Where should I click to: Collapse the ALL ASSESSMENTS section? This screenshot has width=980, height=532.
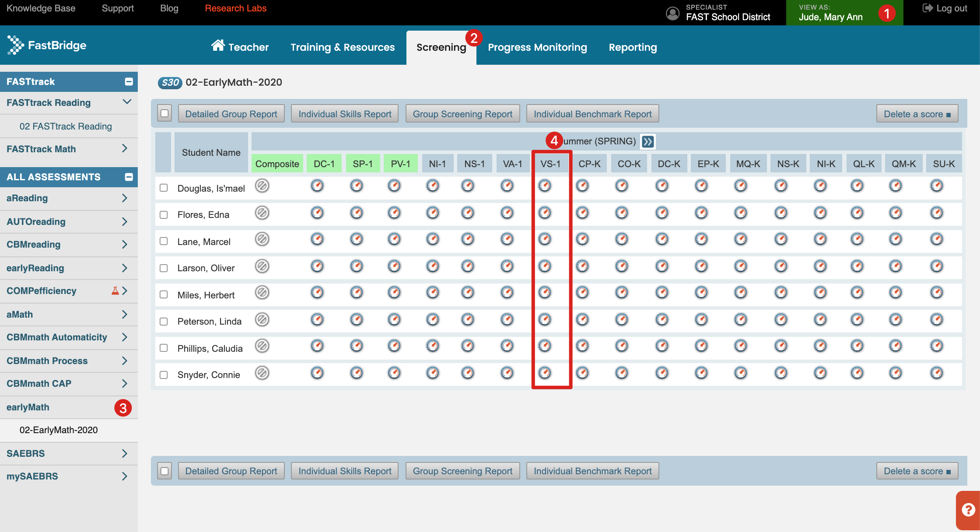[129, 177]
